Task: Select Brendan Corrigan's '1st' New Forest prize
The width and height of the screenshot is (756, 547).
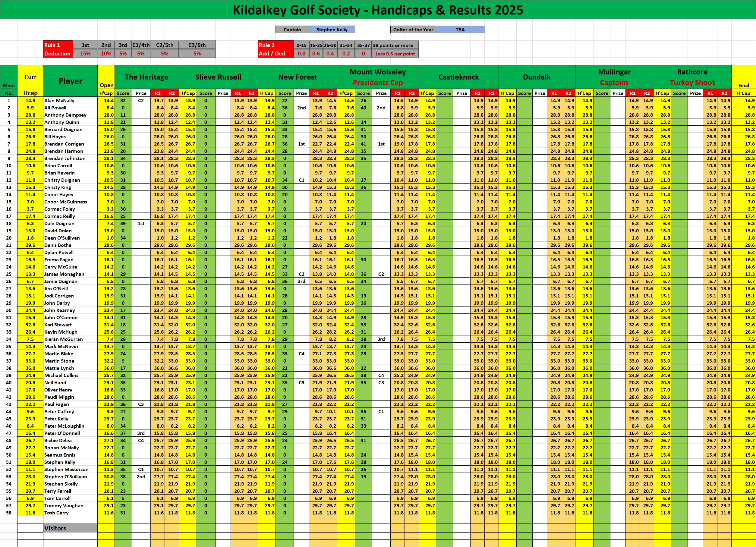Action: 301,144
